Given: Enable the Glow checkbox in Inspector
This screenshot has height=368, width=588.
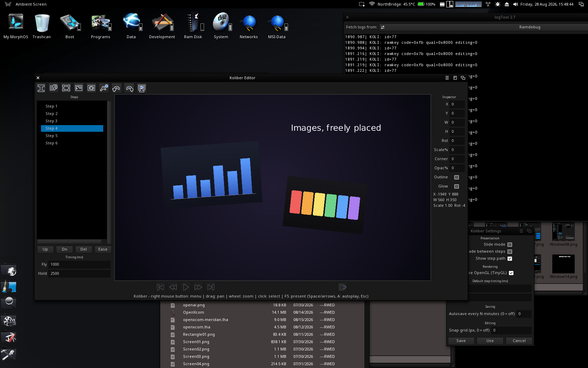Looking at the screenshot, I should [456, 186].
